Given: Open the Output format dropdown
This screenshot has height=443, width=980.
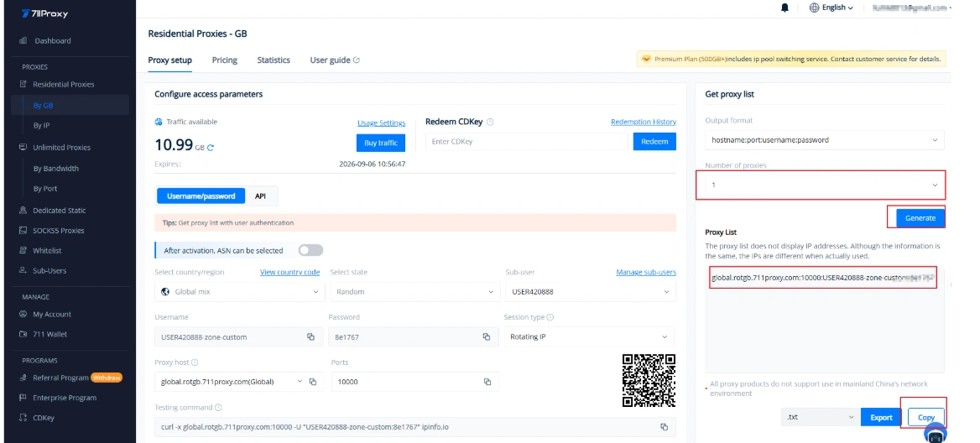Looking at the screenshot, I should coord(825,140).
